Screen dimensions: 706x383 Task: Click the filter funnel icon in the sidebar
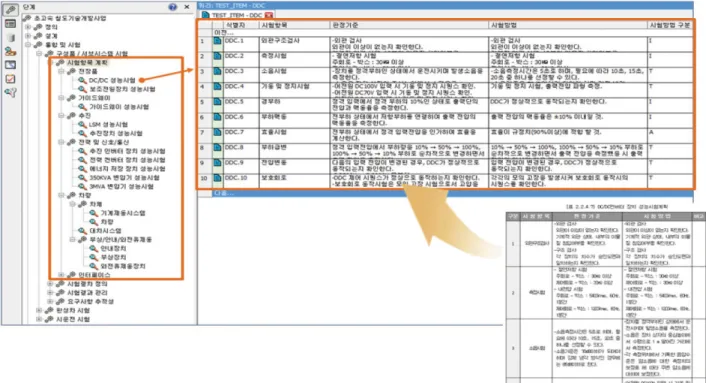(10, 93)
